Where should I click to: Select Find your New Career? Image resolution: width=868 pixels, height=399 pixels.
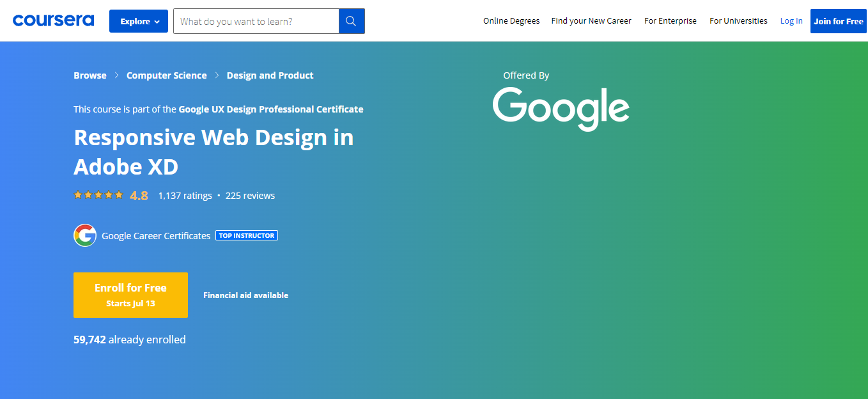click(x=591, y=20)
